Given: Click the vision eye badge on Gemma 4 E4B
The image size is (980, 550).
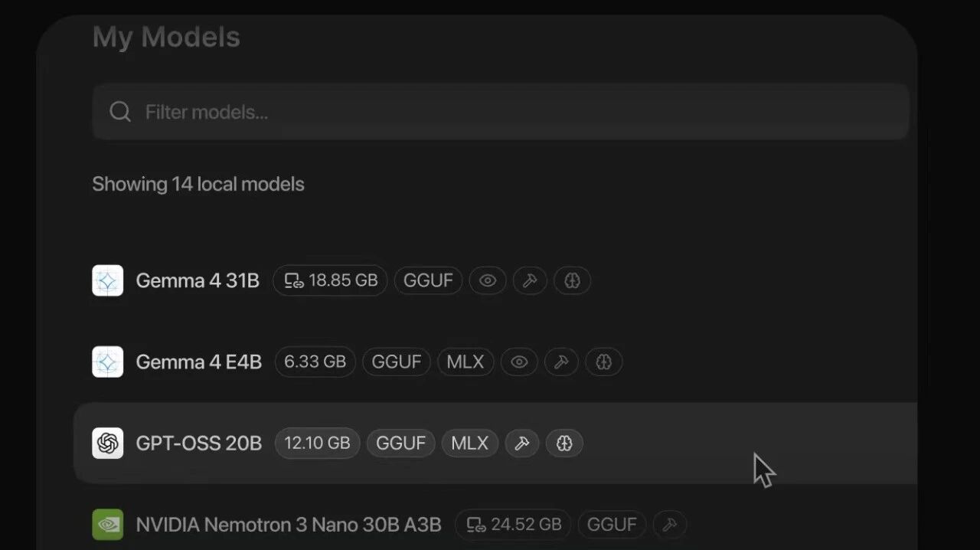Looking at the screenshot, I should coord(519,362).
